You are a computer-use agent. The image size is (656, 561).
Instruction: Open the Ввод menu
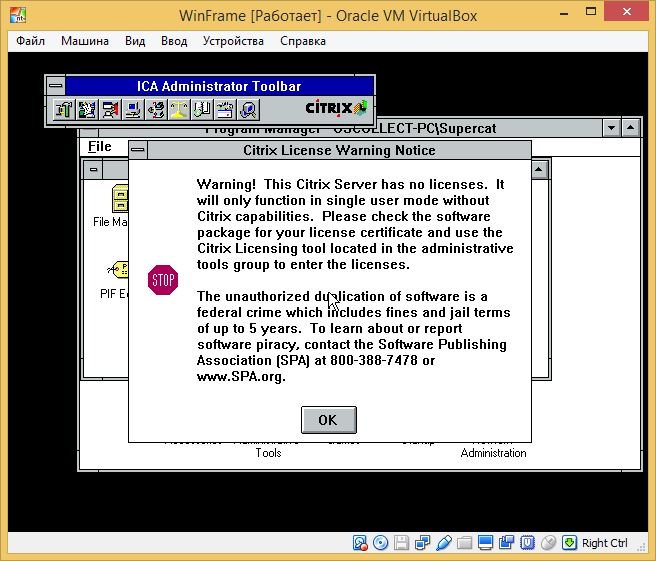click(174, 41)
